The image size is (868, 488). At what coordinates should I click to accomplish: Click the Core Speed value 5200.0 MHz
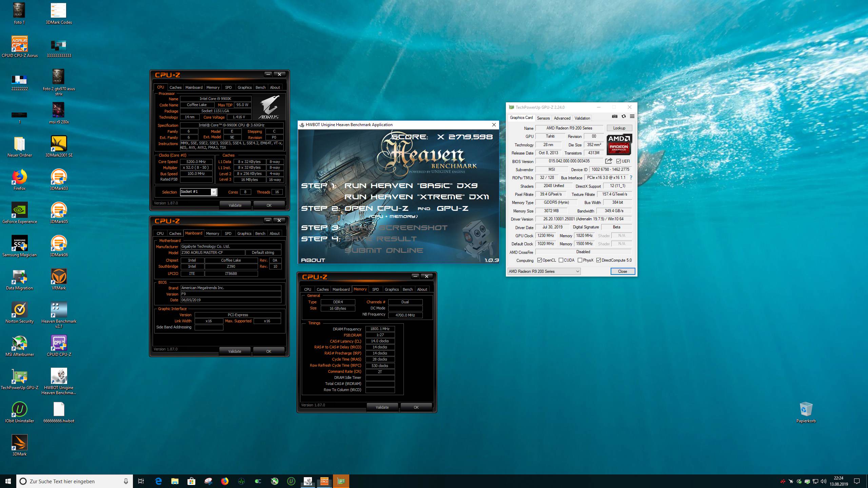(196, 162)
